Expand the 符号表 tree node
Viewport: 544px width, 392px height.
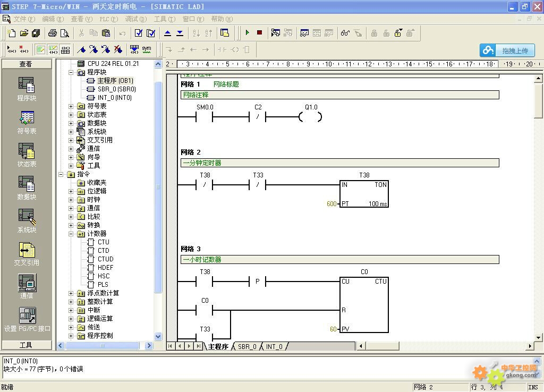pos(71,106)
